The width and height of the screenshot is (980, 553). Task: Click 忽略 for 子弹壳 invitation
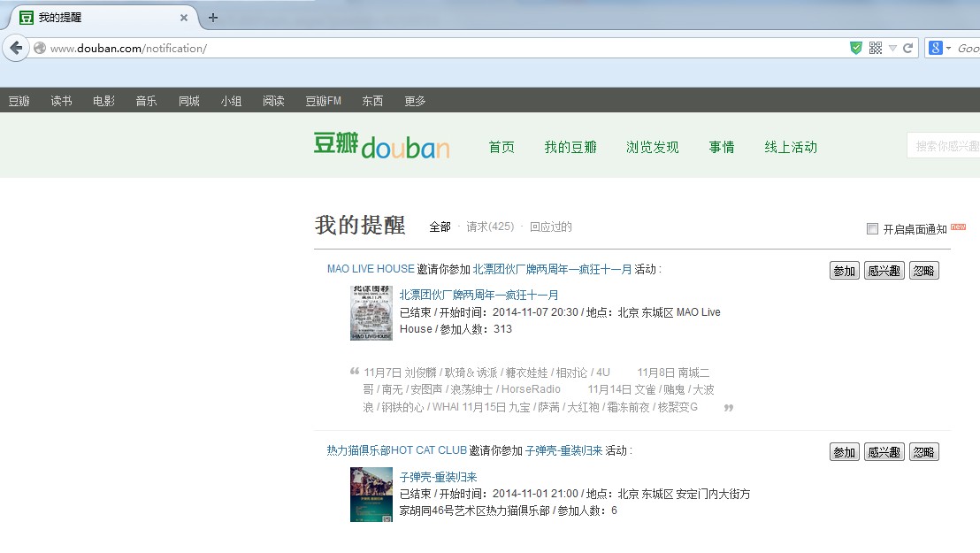coord(923,451)
